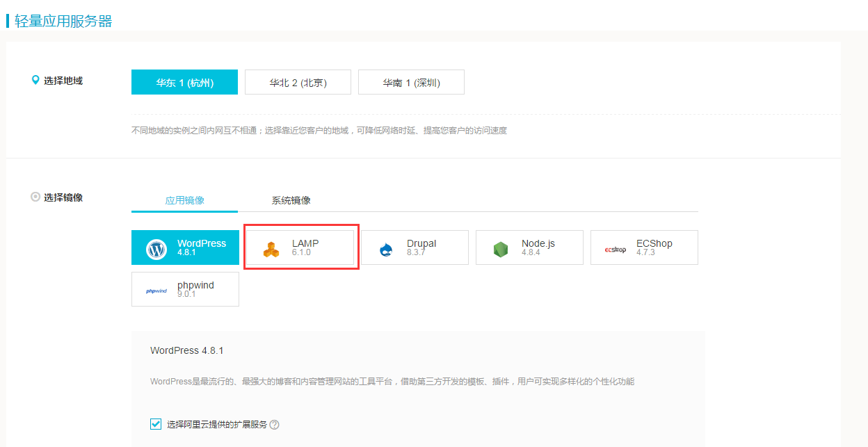Click the location pin icon beside 选择地域
This screenshot has height=447, width=868.
pyautogui.click(x=35, y=81)
